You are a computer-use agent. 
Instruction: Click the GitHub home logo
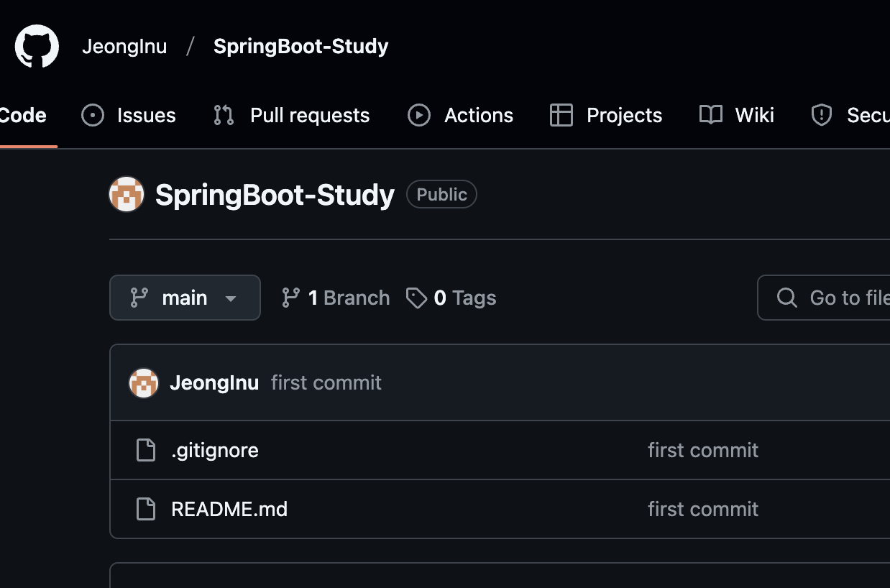36,46
